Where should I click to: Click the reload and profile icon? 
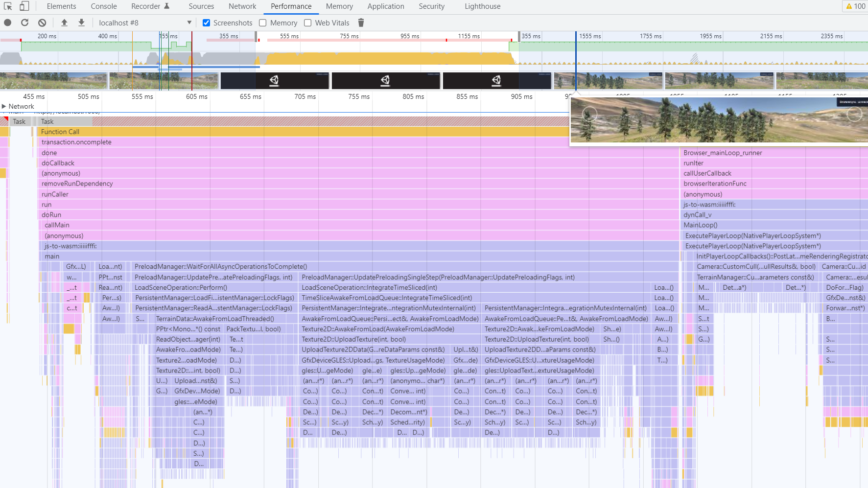click(25, 23)
